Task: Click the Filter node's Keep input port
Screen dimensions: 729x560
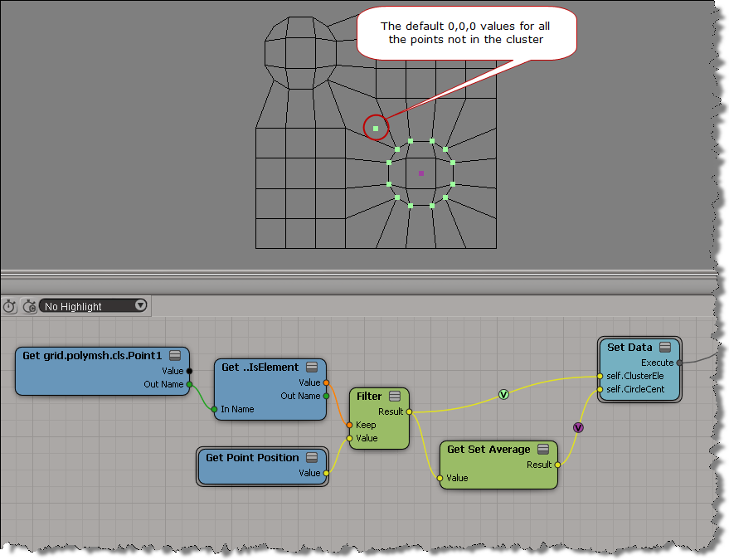Action: pos(350,425)
